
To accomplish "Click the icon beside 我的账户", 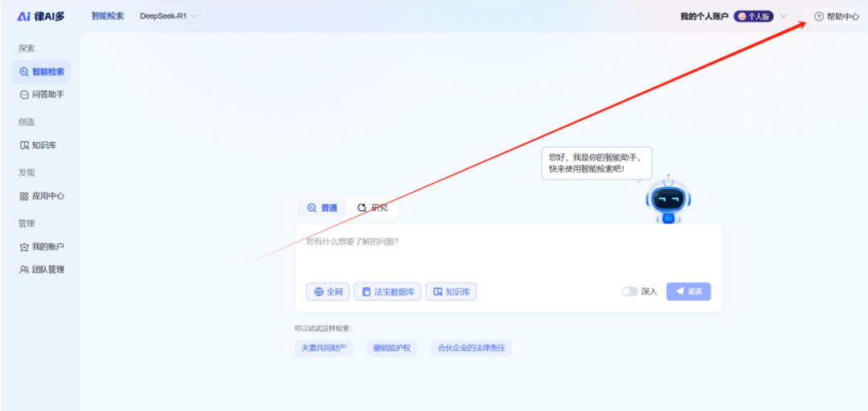I will [24, 246].
